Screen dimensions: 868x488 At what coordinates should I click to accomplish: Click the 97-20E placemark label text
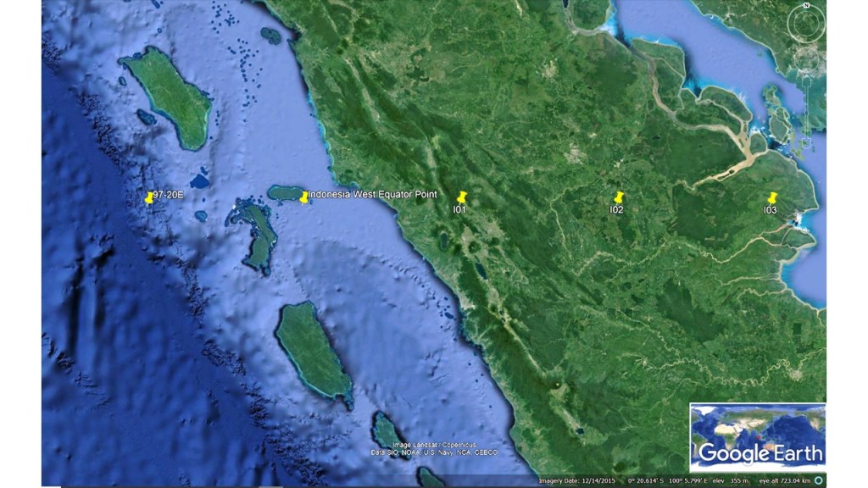tap(168, 196)
